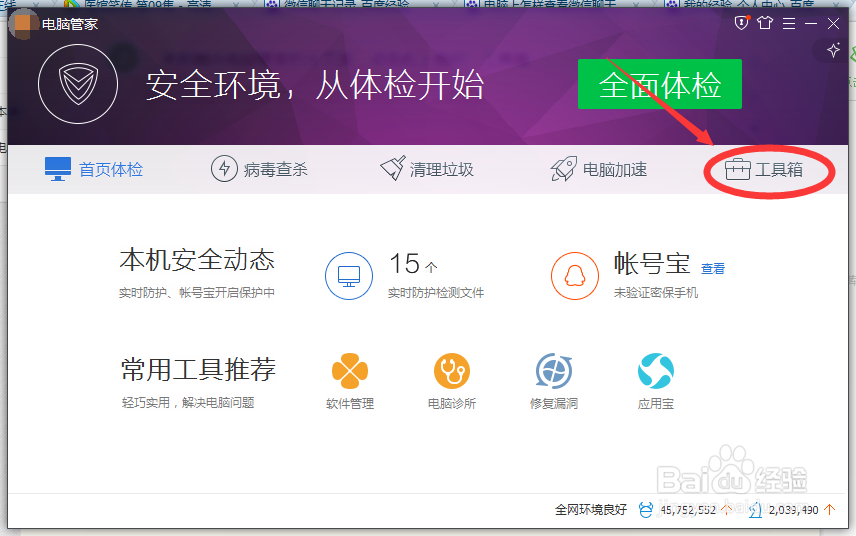Click the 帐号宝 QQ penguin icon
Image resolution: width=856 pixels, height=536 pixels.
[575, 276]
